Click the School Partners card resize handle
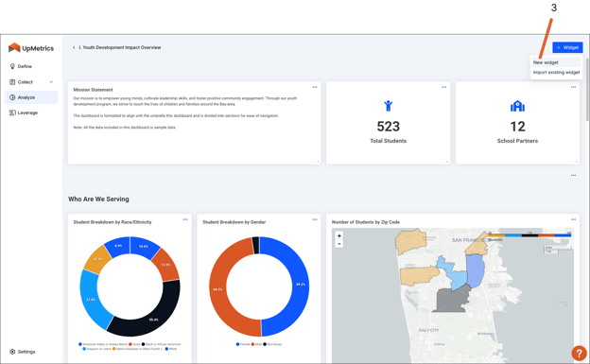 pyautogui.click(x=577, y=162)
